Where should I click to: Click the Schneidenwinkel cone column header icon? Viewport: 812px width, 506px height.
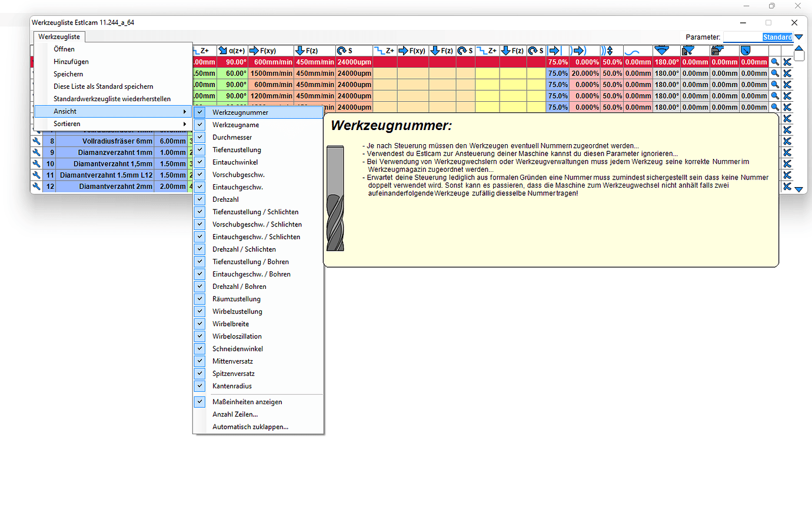coord(665,51)
